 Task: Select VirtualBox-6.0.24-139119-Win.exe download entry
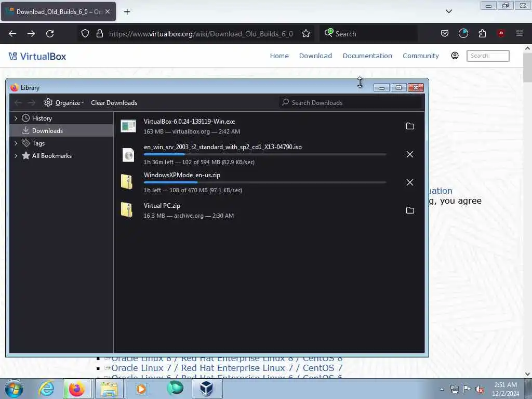point(269,126)
